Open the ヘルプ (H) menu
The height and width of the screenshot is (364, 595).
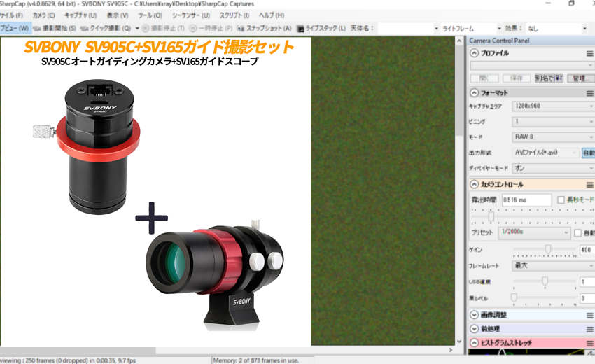click(x=272, y=15)
